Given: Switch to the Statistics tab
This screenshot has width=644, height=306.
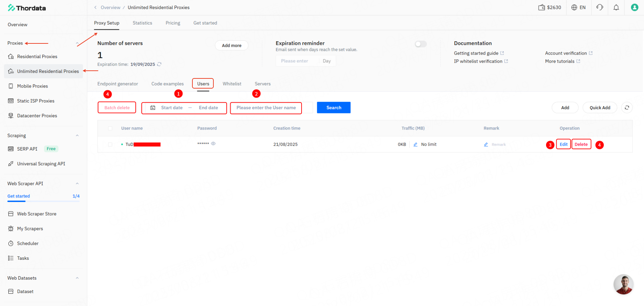Looking at the screenshot, I should point(142,23).
